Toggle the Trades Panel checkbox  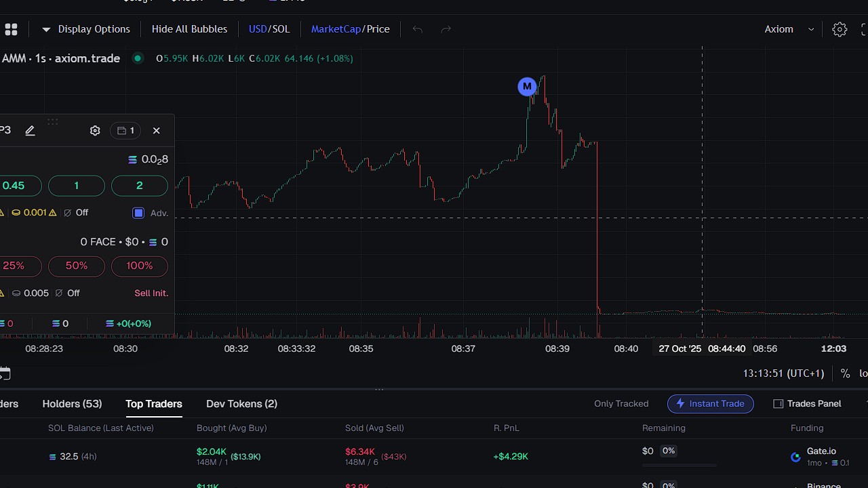pos(778,403)
